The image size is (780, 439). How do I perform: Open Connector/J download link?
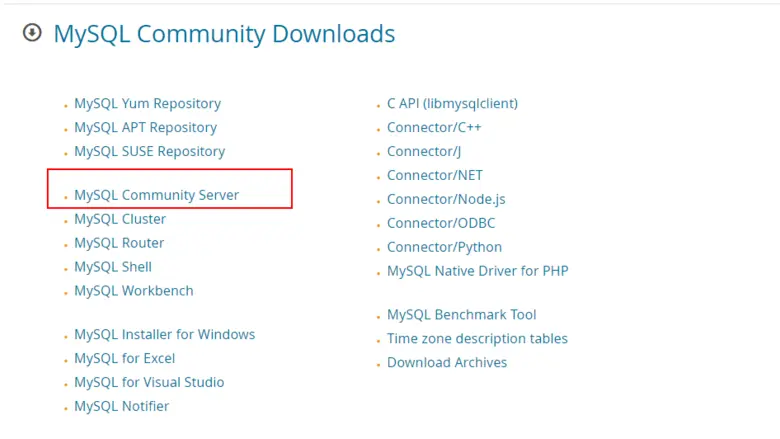(424, 151)
